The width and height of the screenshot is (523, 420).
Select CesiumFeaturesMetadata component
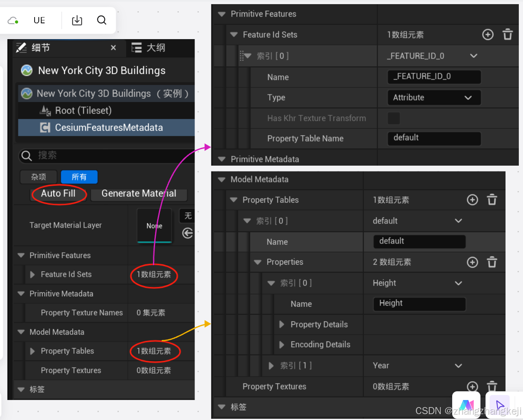coord(106,128)
